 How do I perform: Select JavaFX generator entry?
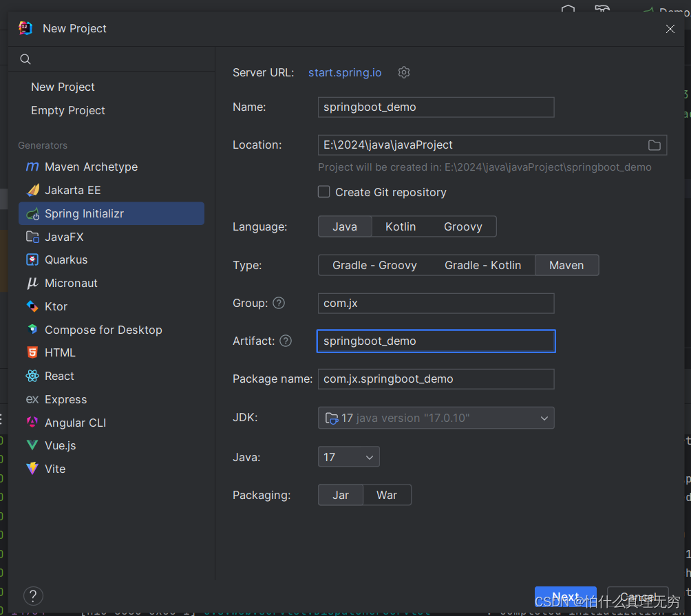point(111,237)
